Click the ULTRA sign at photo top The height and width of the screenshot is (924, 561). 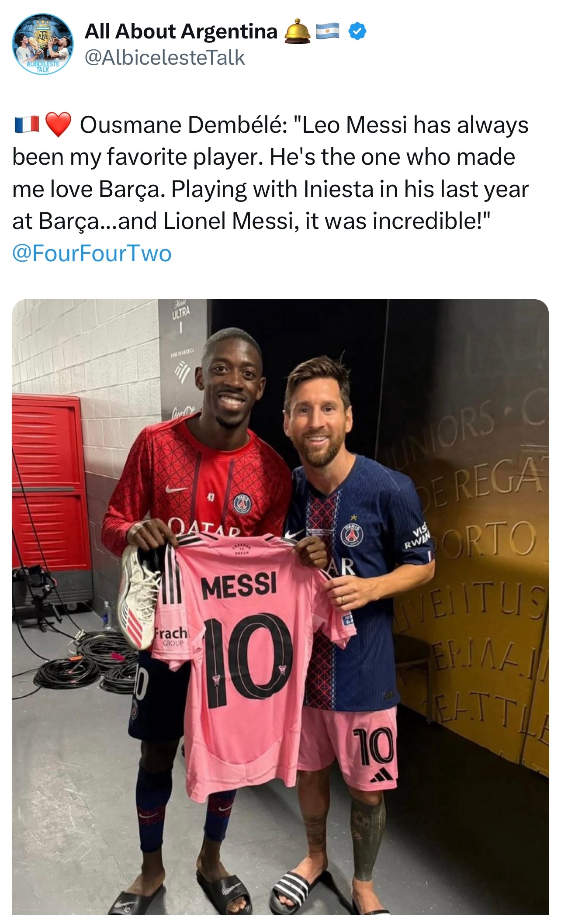coord(181,311)
